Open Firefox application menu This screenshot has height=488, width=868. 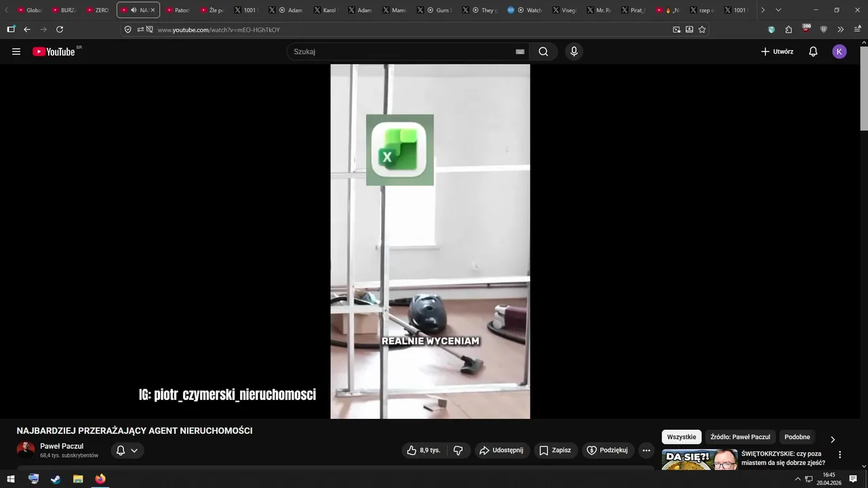[x=857, y=30]
